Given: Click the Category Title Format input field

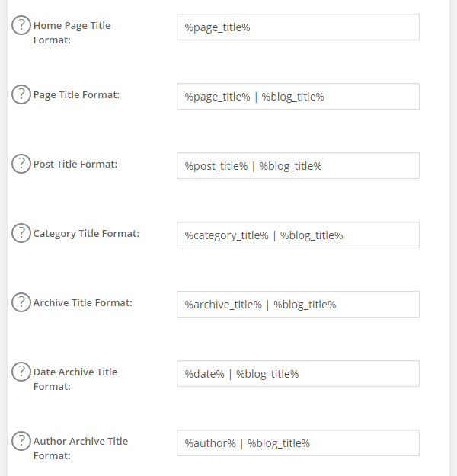Looking at the screenshot, I should 298,235.
